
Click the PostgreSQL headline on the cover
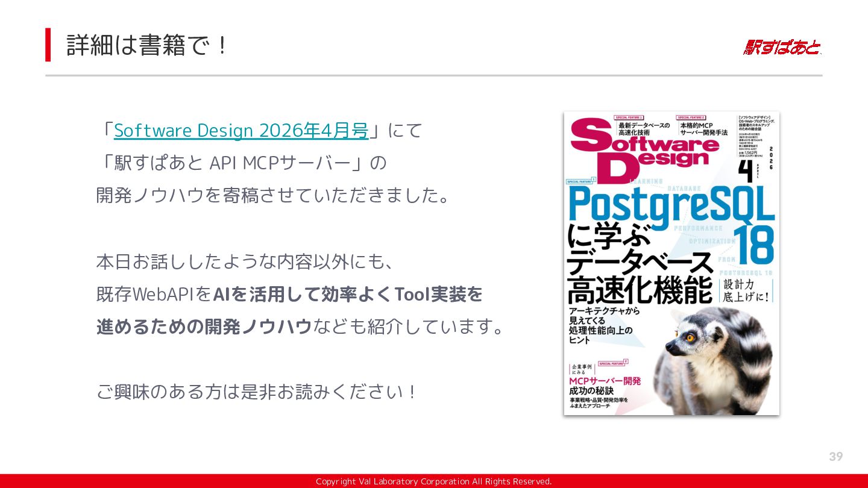(x=671, y=205)
